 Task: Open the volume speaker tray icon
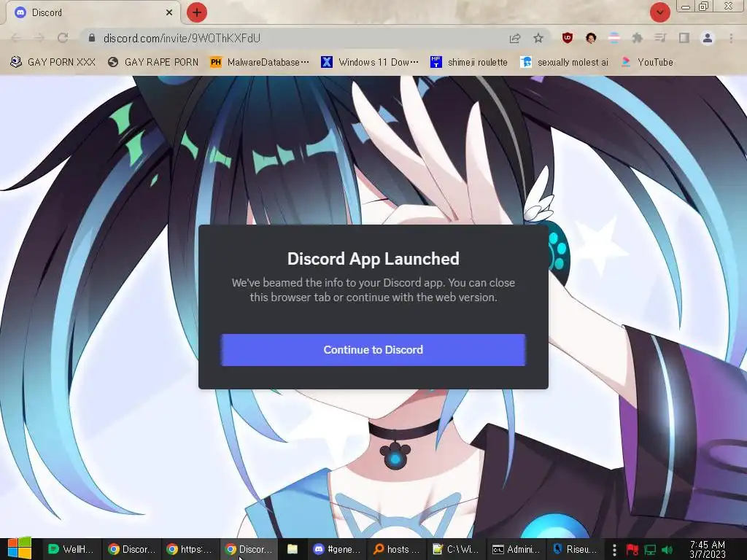click(667, 550)
